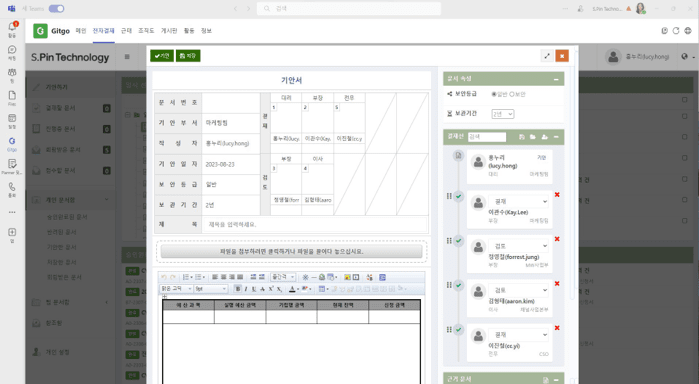This screenshot has width=699, height=384.
Task: Collapse the document properties panel
Action: [556, 79]
